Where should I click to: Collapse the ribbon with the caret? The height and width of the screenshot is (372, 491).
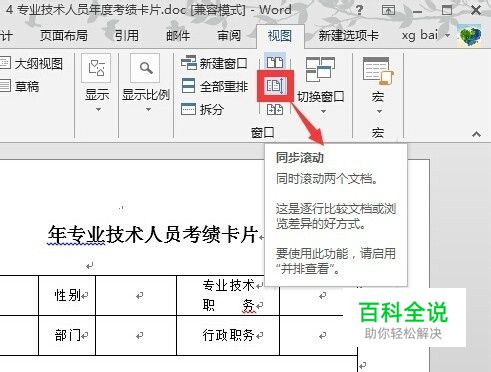(x=476, y=134)
